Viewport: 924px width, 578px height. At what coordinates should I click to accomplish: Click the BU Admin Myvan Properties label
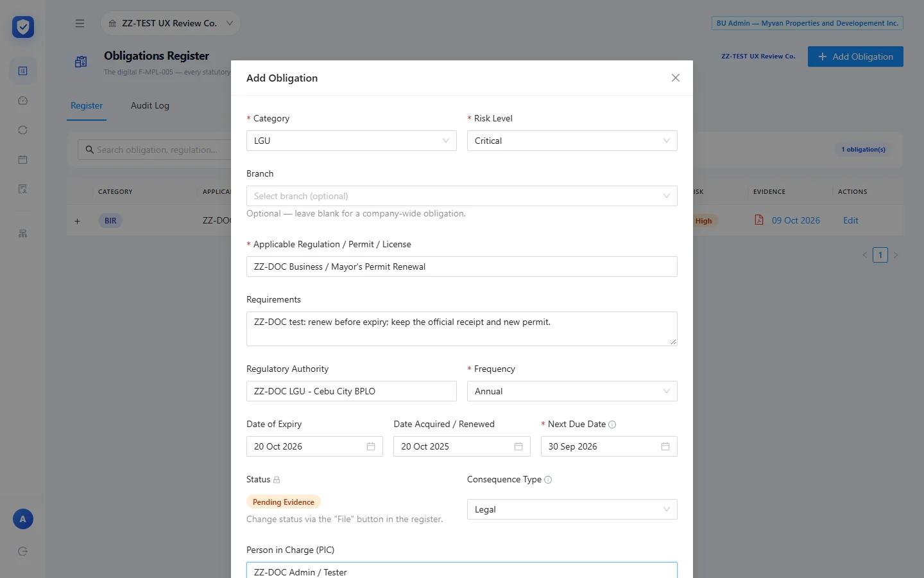807,23
